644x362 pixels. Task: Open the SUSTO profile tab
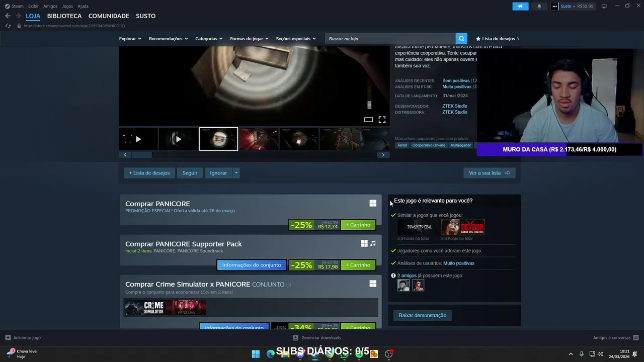145,16
